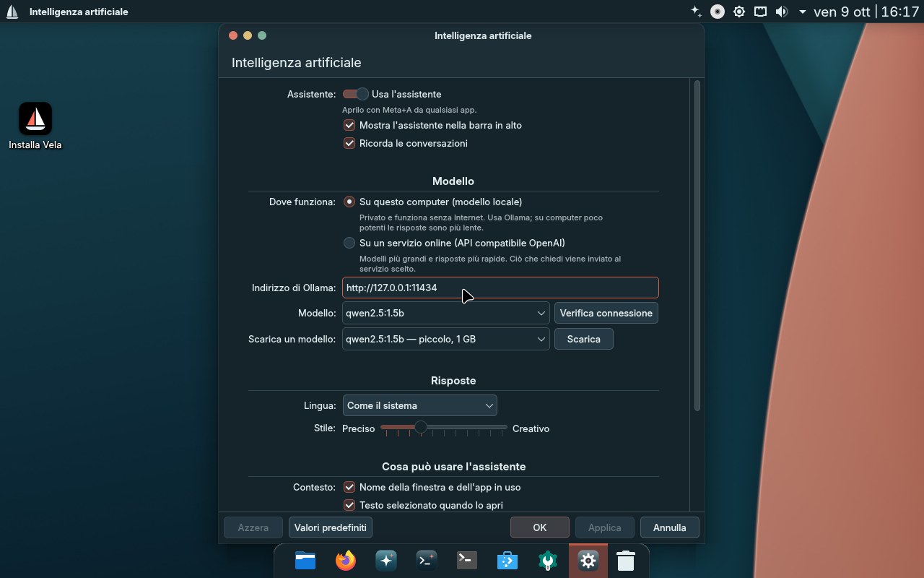This screenshot has width=924, height=578.
Task: Click the Stile Preciso–Creativo slider handle
Action: (x=421, y=428)
